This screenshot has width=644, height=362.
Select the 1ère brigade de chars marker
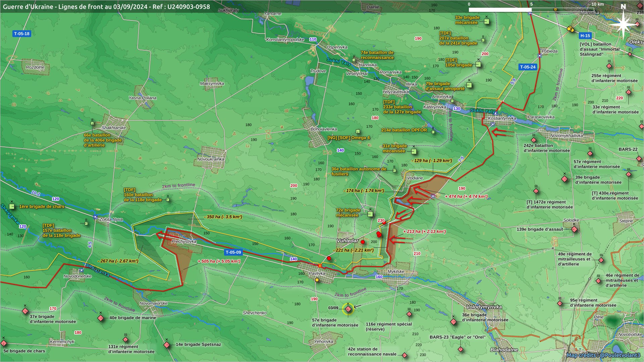[12, 206]
